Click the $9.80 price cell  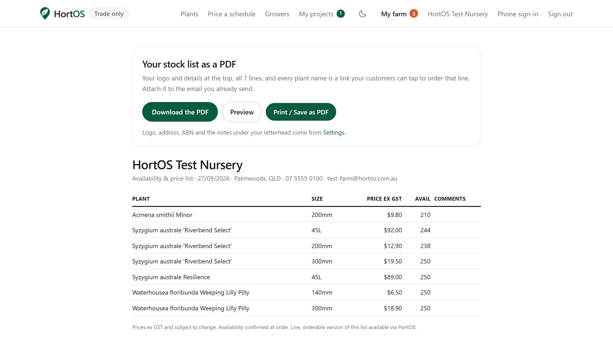click(394, 215)
